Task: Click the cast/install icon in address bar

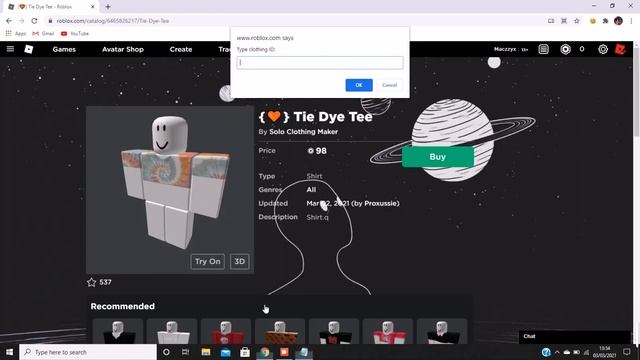Action: coord(551,20)
